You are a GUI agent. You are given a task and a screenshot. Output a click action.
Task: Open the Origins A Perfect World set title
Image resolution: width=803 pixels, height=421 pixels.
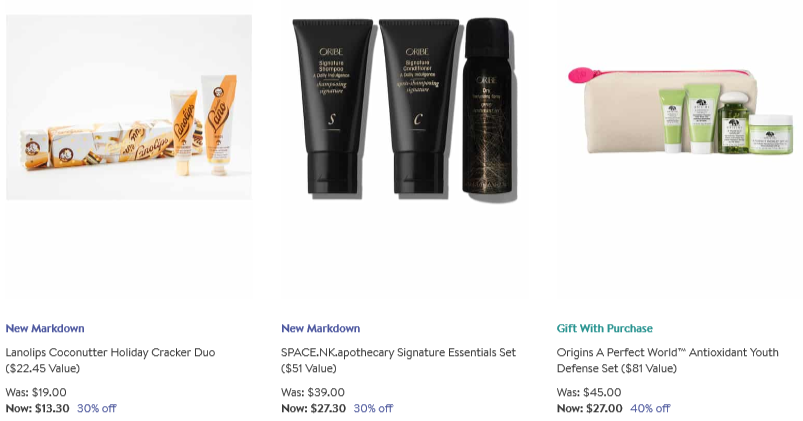tap(667, 360)
